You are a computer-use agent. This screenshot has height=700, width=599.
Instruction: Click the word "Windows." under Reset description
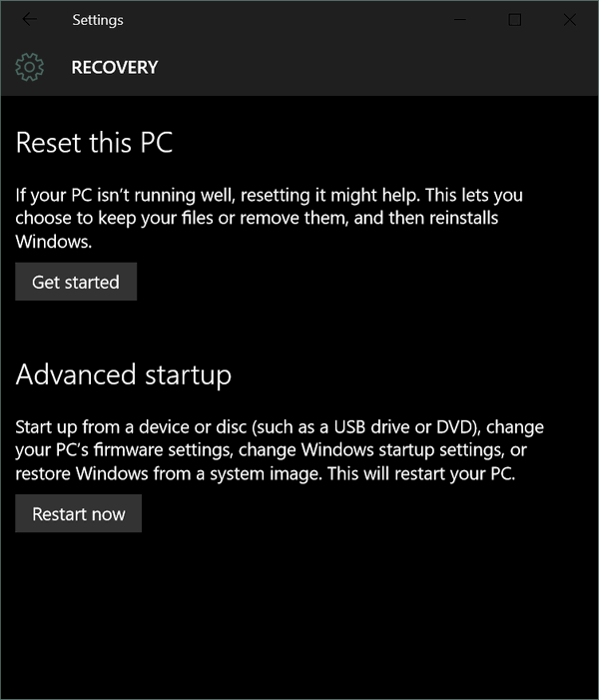54,242
